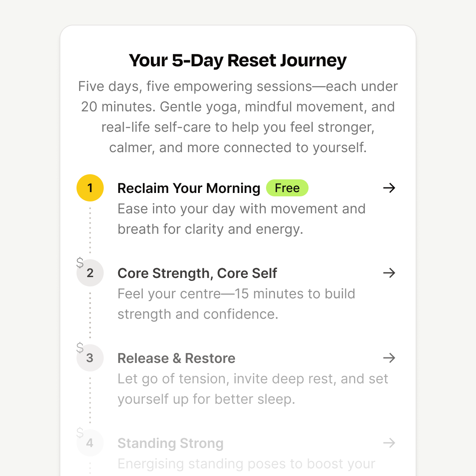Viewport: 476px width, 476px height.
Task: Click the arrow icon for Reclaim Your Morning
Action: pyautogui.click(x=389, y=188)
